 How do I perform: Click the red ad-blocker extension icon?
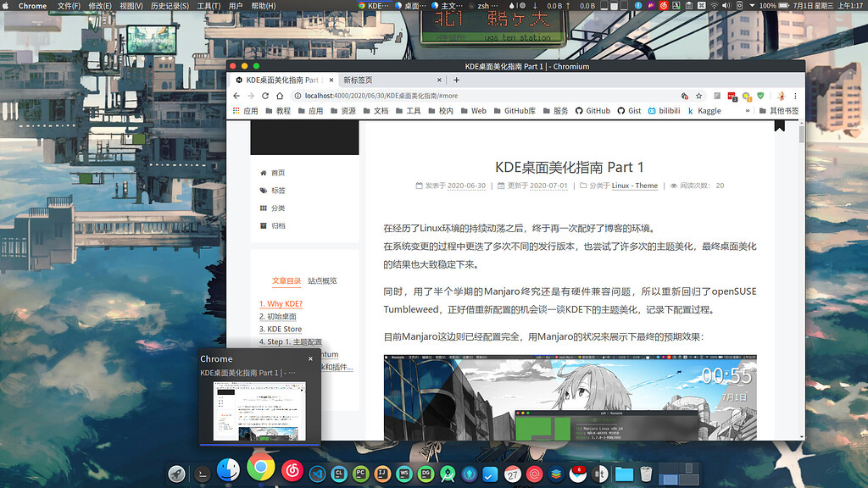(x=732, y=97)
